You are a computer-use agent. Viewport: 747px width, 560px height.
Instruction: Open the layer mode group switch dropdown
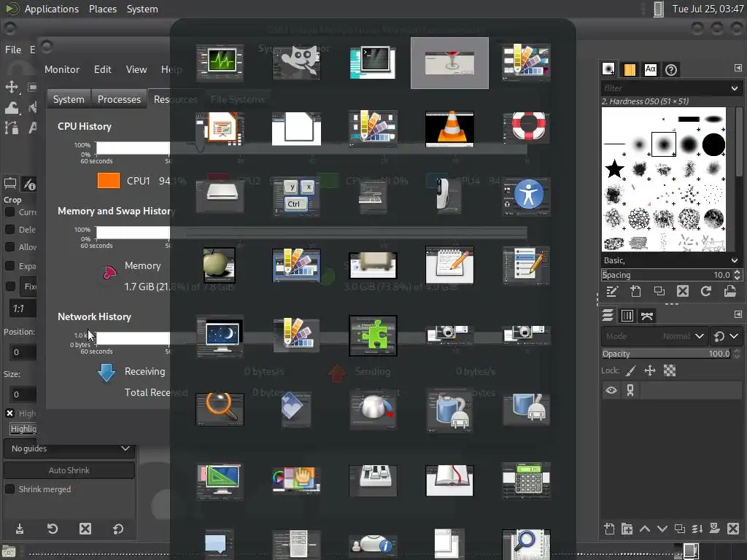[x=726, y=336]
